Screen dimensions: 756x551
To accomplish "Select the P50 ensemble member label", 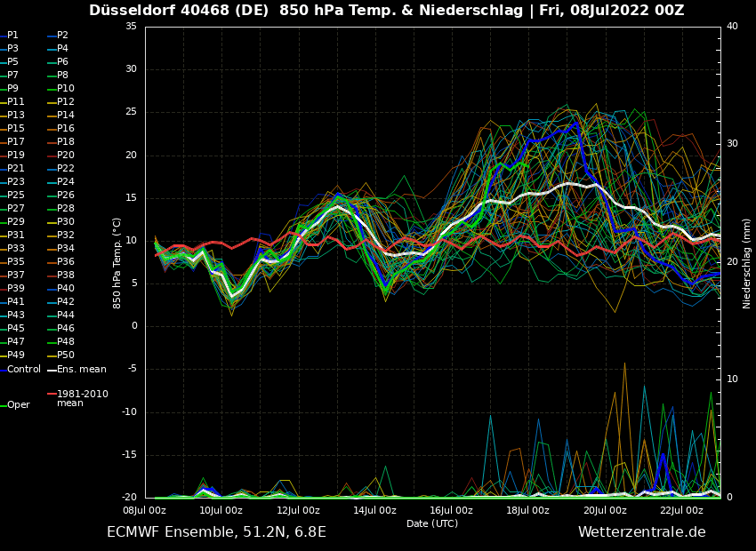I will click(66, 355).
